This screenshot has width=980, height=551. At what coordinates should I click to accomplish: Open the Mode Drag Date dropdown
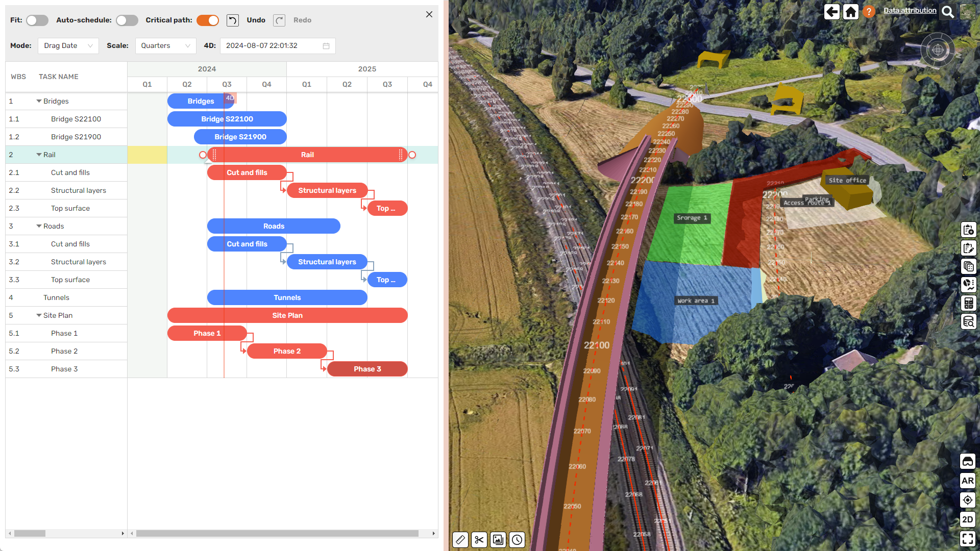point(68,46)
